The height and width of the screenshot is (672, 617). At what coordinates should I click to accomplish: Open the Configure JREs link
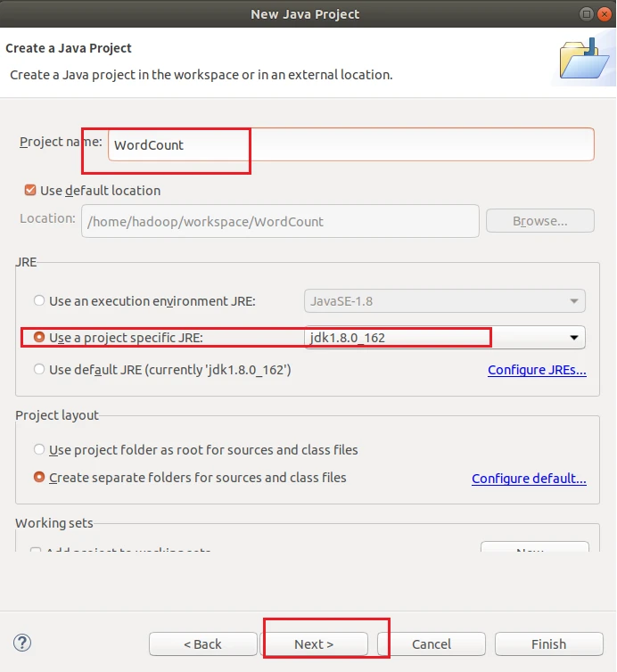click(537, 370)
